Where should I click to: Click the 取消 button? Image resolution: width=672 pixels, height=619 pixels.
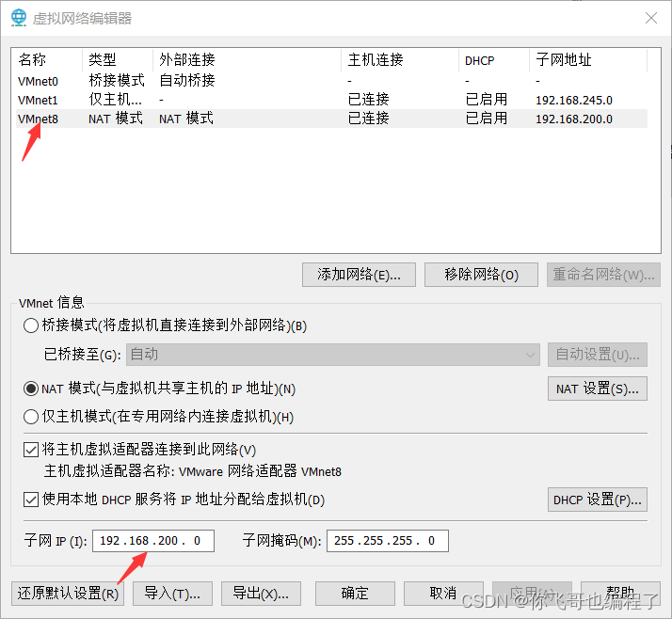coord(443,594)
